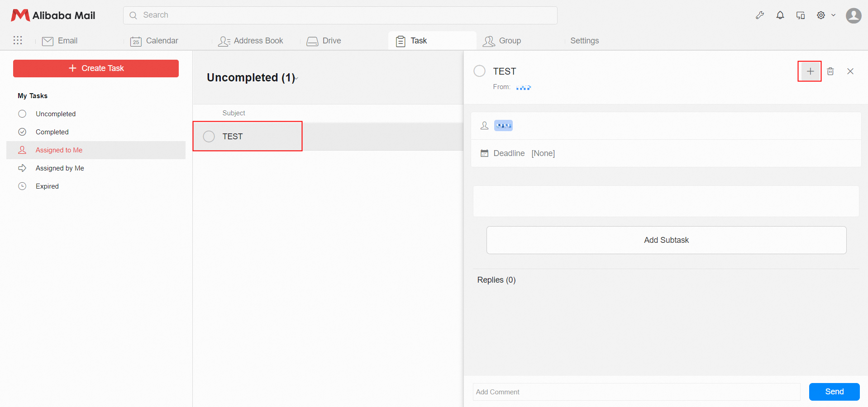This screenshot has height=407, width=868.
Task: Switch to the Drive tab
Action: [x=324, y=41]
